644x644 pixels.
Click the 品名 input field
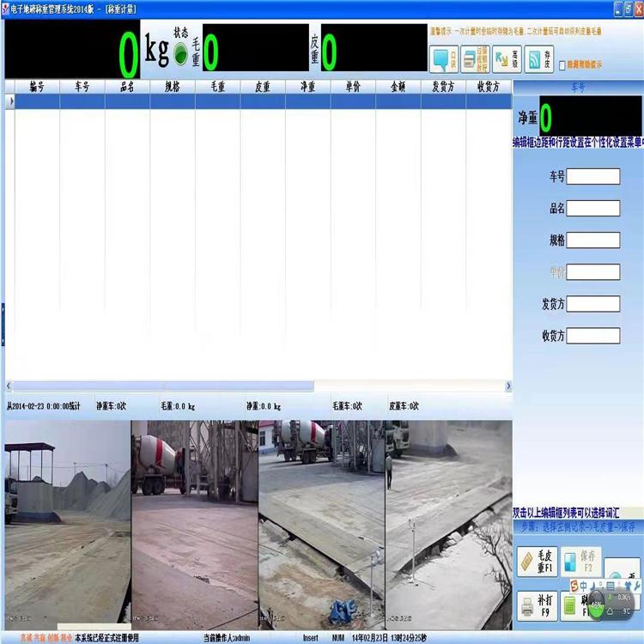point(592,208)
